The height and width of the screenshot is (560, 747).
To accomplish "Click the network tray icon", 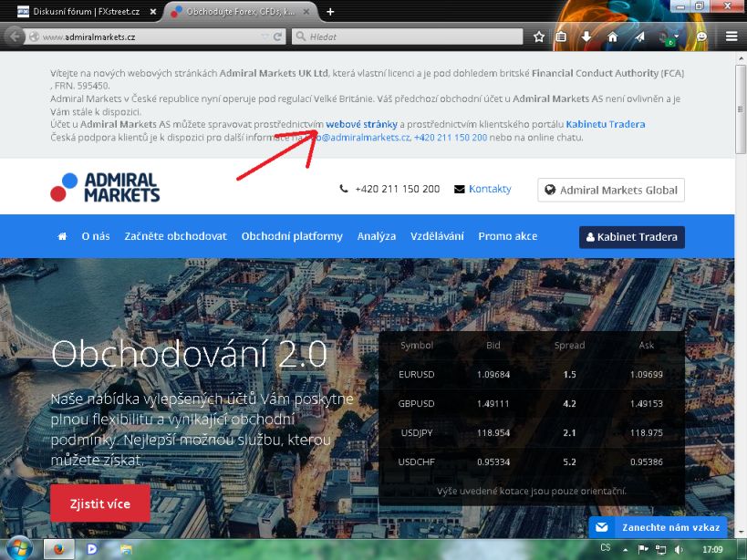I will (x=660, y=550).
